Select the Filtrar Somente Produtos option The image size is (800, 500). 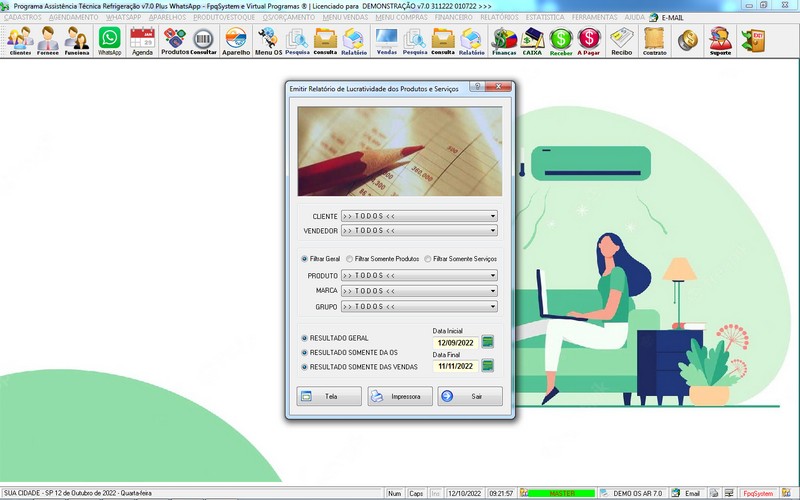coord(350,259)
